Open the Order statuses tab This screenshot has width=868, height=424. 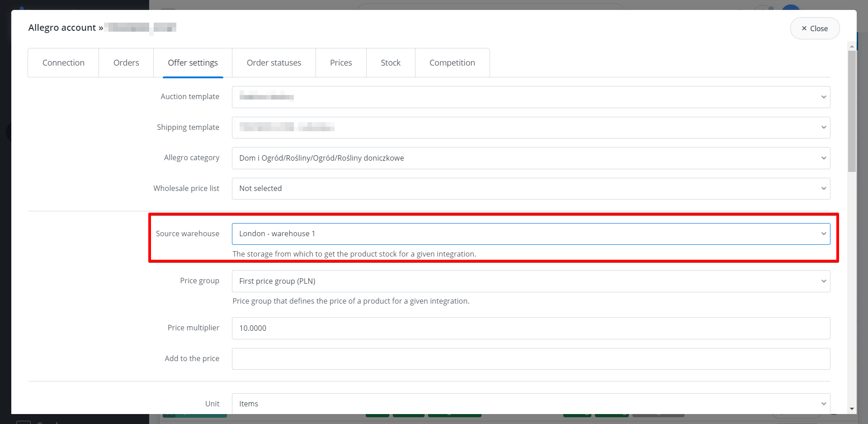click(x=274, y=63)
